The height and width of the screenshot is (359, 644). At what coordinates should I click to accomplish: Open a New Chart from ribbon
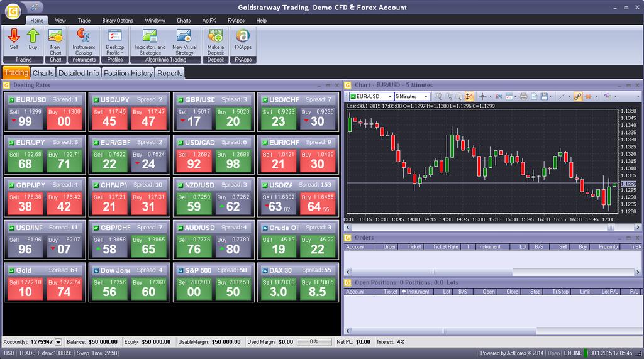pos(55,41)
